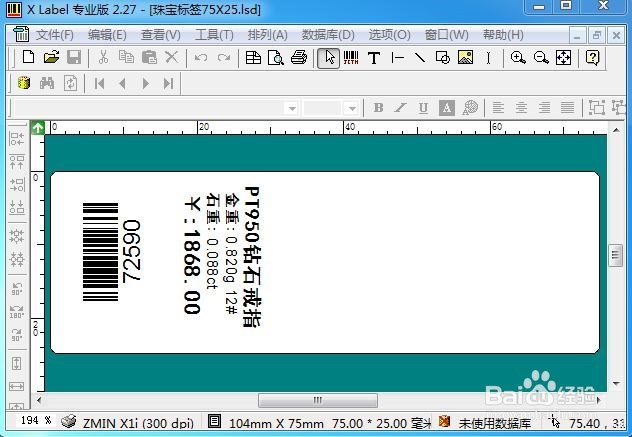Click the vertical scrollbar thumb

coord(615,255)
